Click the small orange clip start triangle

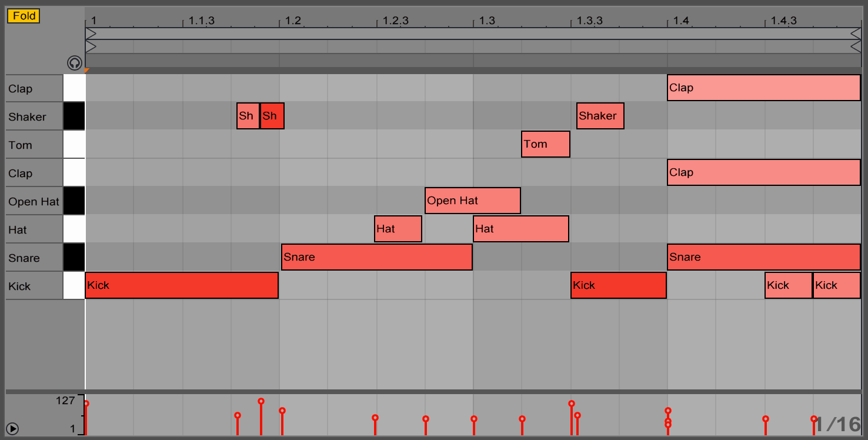tap(87, 71)
